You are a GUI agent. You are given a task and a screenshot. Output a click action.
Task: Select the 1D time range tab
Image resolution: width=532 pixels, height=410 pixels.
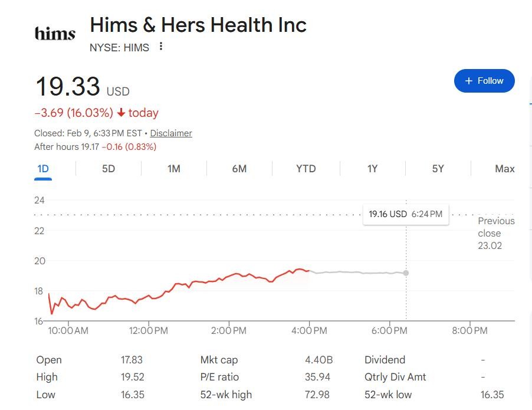pos(43,169)
